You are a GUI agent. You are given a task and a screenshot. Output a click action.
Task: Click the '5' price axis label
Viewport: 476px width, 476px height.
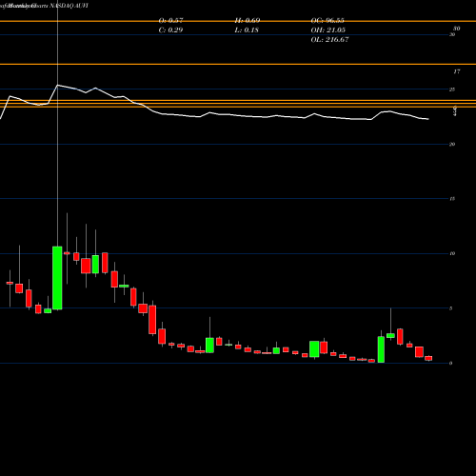(x=451, y=308)
